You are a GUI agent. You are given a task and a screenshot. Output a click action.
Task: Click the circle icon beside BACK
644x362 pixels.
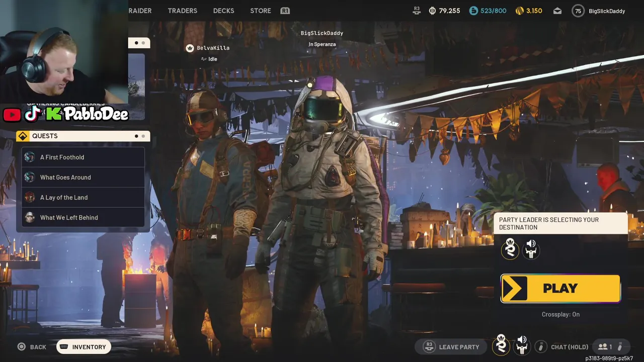[x=21, y=346]
